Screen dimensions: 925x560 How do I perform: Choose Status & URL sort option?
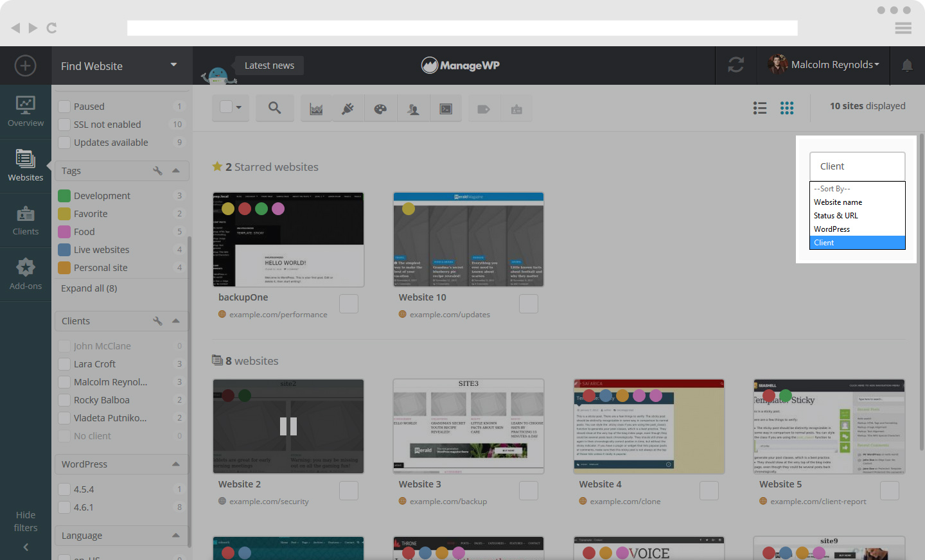(858, 216)
